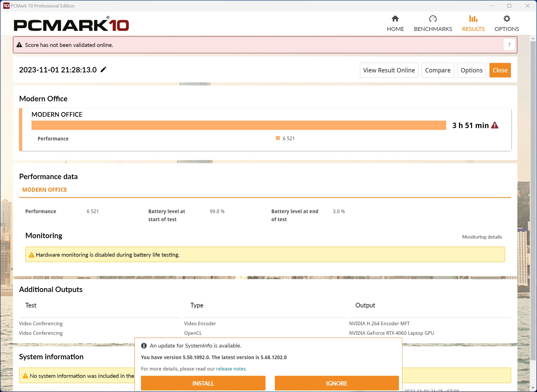Click the Output column header
This screenshot has width=537, height=392.
365,305
